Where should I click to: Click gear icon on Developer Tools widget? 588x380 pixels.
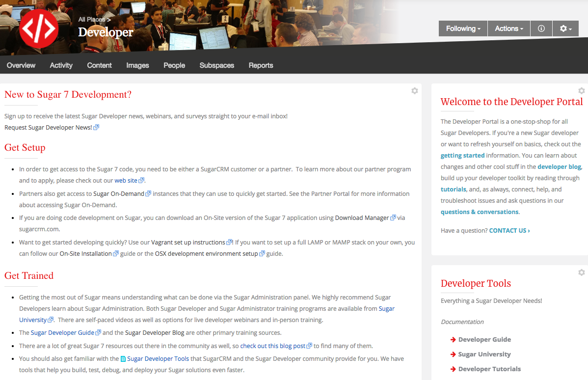(x=581, y=272)
